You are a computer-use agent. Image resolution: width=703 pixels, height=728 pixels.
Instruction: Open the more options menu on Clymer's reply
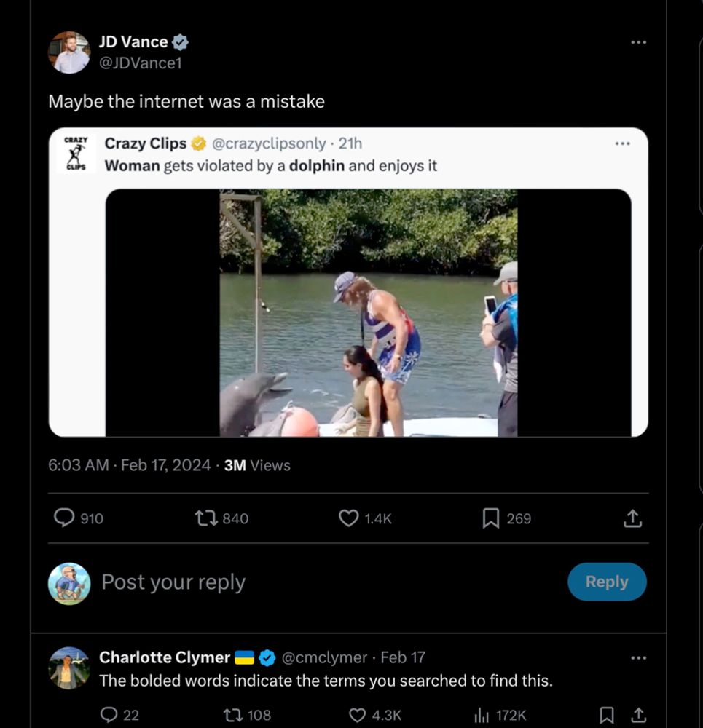tap(639, 657)
